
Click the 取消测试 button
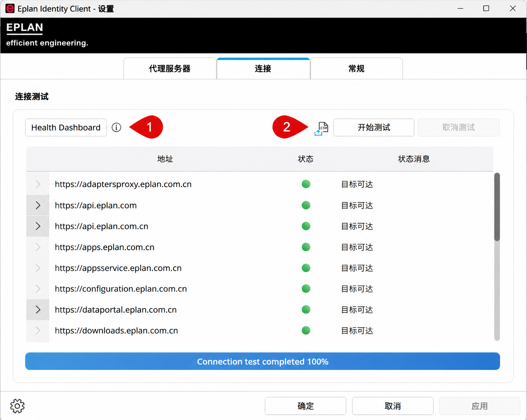[x=459, y=127]
